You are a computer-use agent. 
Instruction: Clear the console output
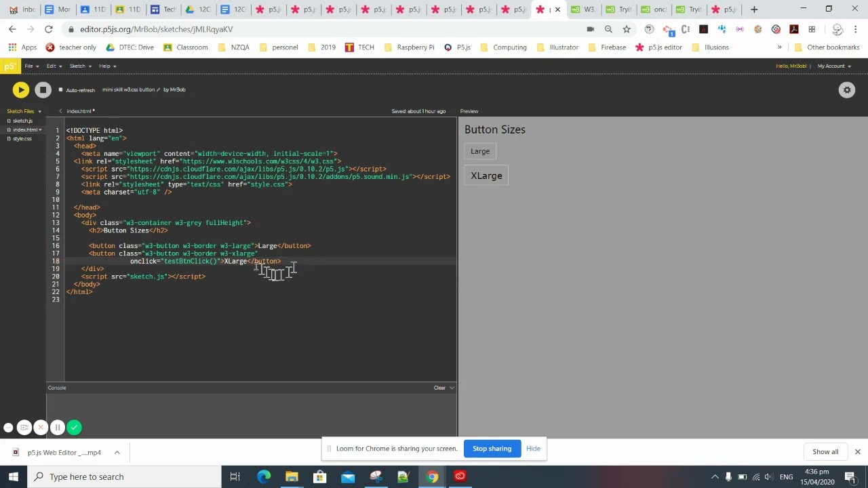pyautogui.click(x=439, y=388)
